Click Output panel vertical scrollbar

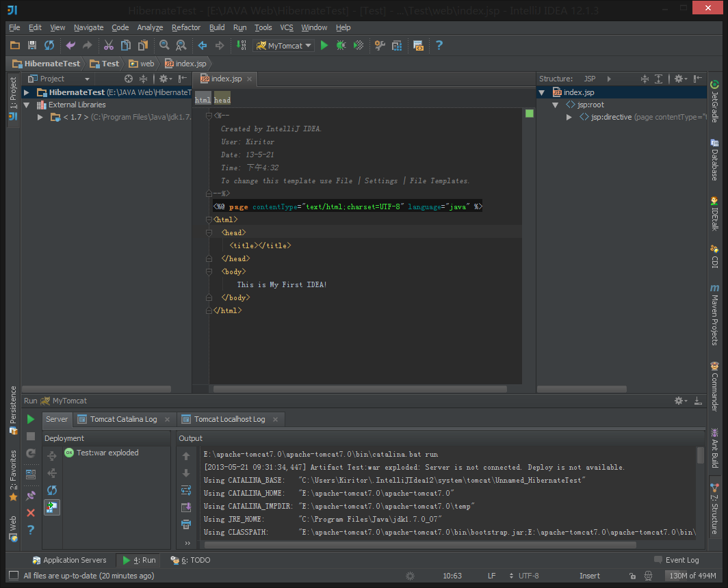pyautogui.click(x=700, y=455)
